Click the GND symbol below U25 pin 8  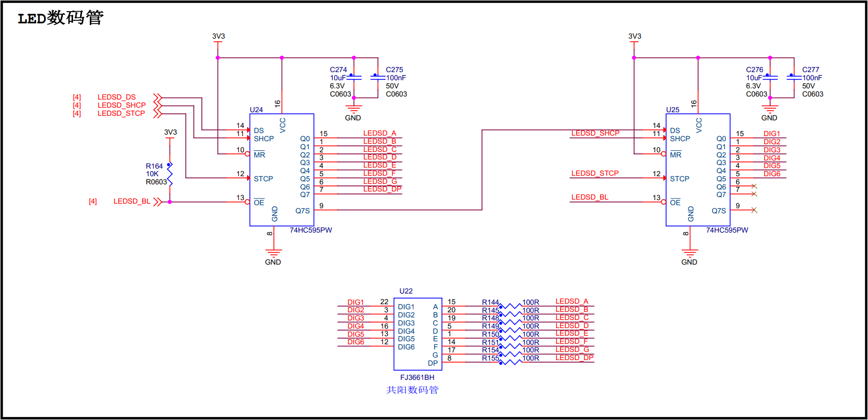coord(690,253)
